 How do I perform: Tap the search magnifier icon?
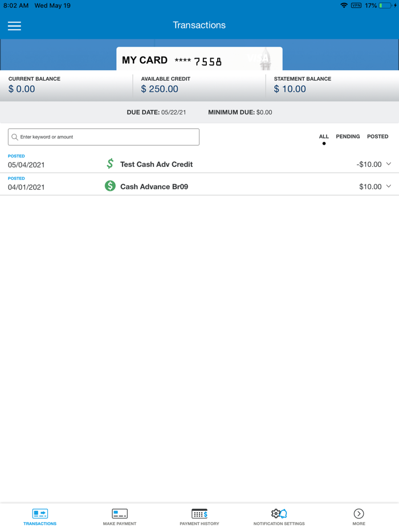click(15, 137)
